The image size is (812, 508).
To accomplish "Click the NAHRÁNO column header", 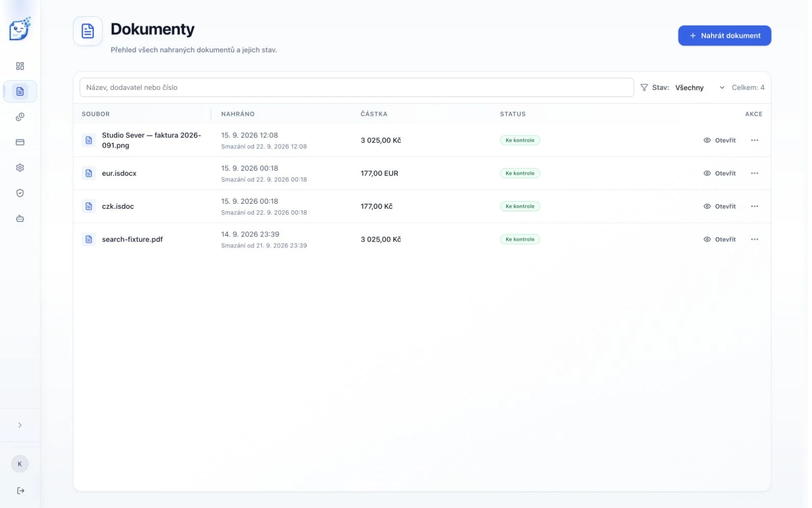I will [238, 114].
